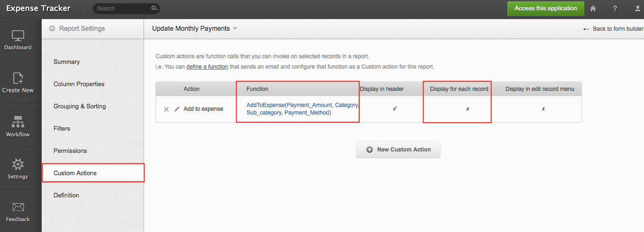Open the Grouping & Sorting section
The width and height of the screenshot is (644, 232).
coord(80,106)
